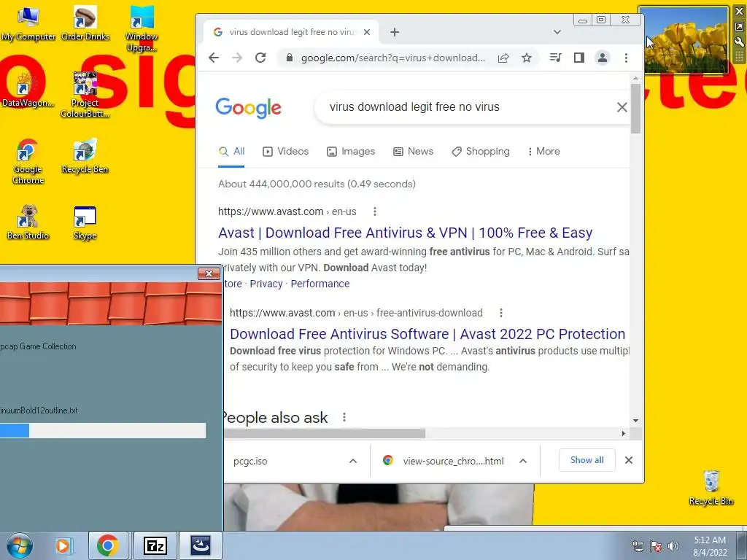The width and height of the screenshot is (747, 560).
Task: Click the share page icon in address bar
Action: click(x=503, y=58)
